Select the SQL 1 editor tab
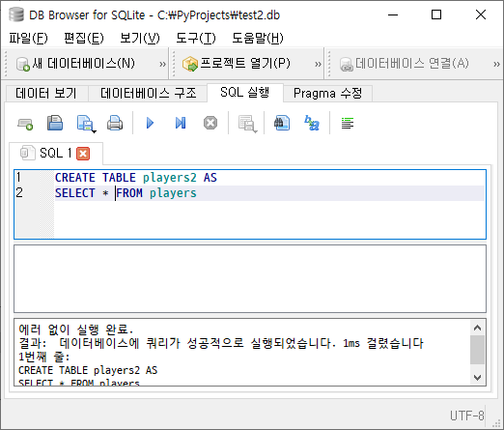The width and height of the screenshot is (504, 430). (x=55, y=154)
